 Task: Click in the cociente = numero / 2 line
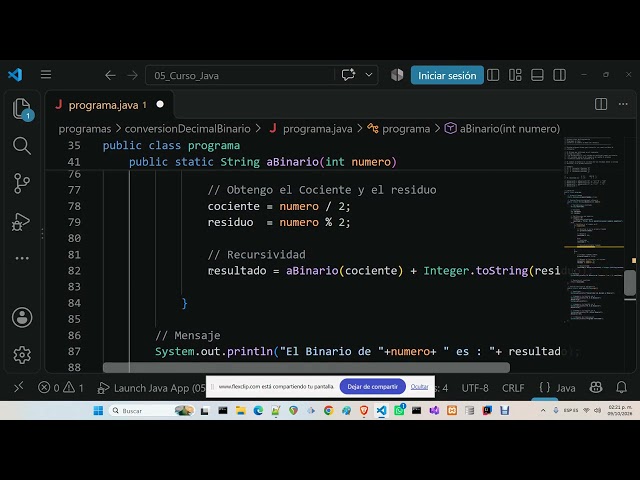pos(279,206)
